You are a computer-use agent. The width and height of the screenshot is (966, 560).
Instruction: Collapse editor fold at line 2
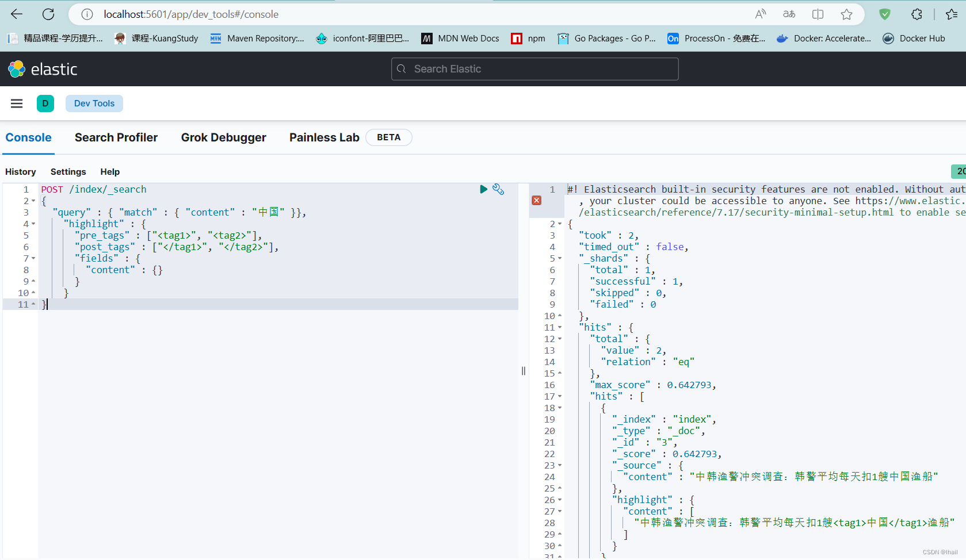point(33,201)
